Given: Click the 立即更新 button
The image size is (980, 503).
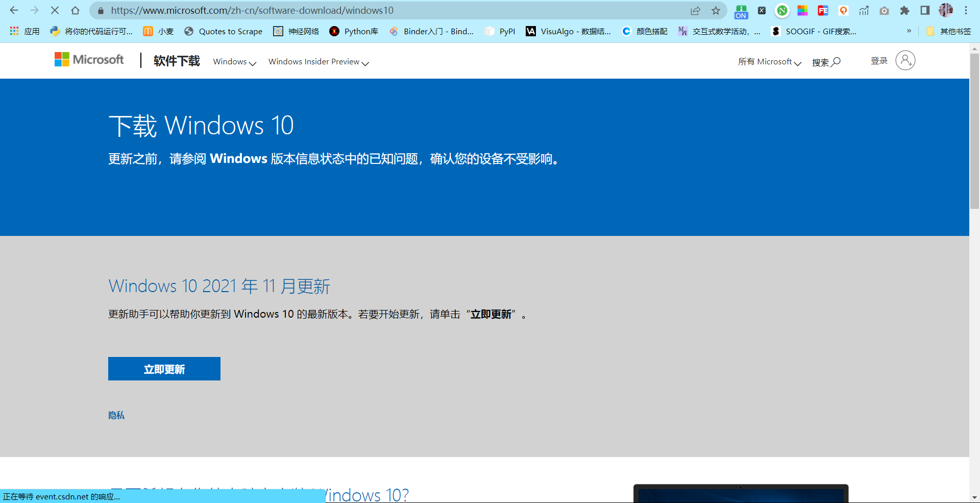Looking at the screenshot, I should tap(164, 369).
